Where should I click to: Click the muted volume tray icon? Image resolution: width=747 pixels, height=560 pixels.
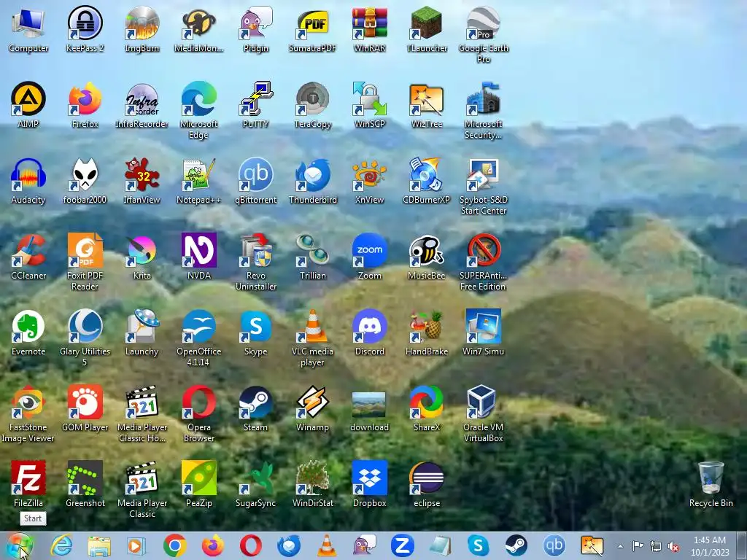coord(673,546)
